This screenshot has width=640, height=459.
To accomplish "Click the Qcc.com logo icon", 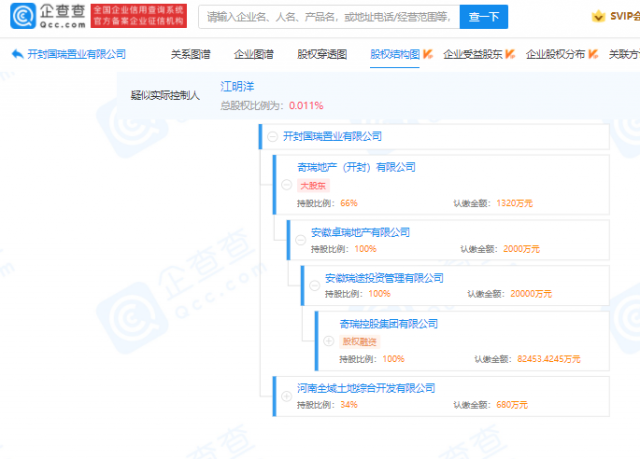I will (x=23, y=16).
